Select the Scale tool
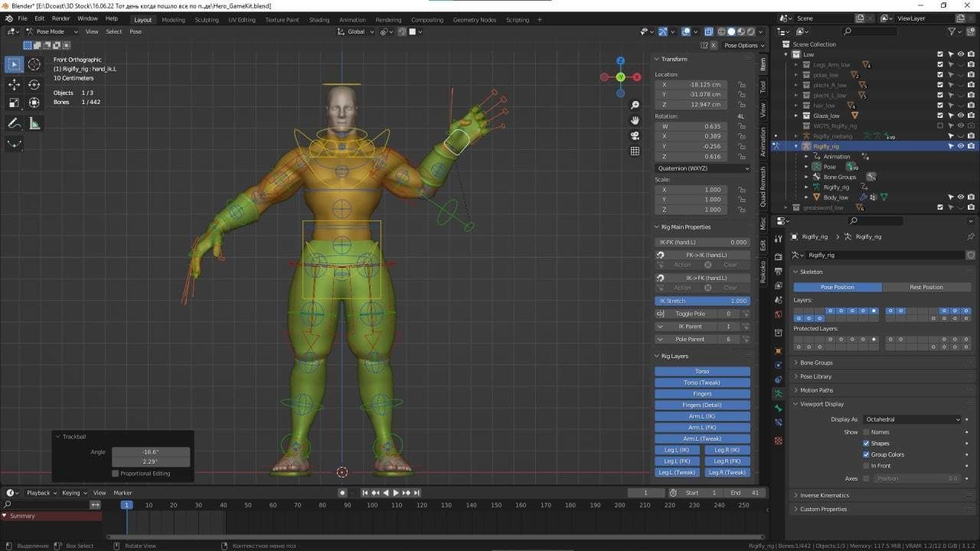The width and height of the screenshot is (980, 551). tap(15, 103)
